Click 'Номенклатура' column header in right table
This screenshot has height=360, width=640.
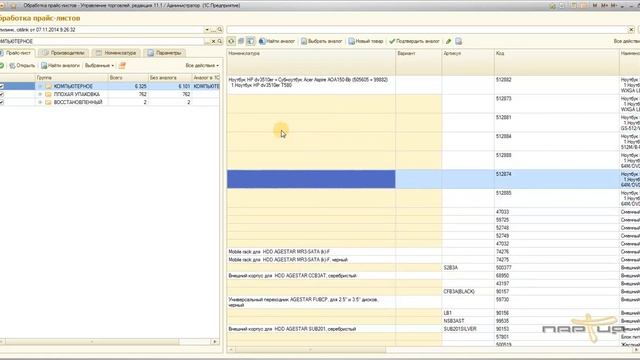click(x=311, y=62)
